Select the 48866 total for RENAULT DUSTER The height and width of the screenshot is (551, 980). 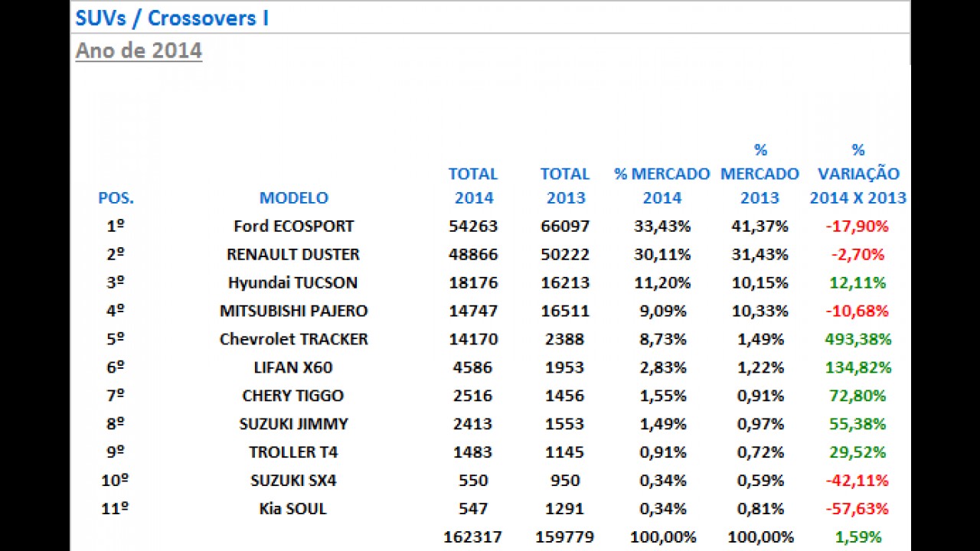pyautogui.click(x=473, y=255)
